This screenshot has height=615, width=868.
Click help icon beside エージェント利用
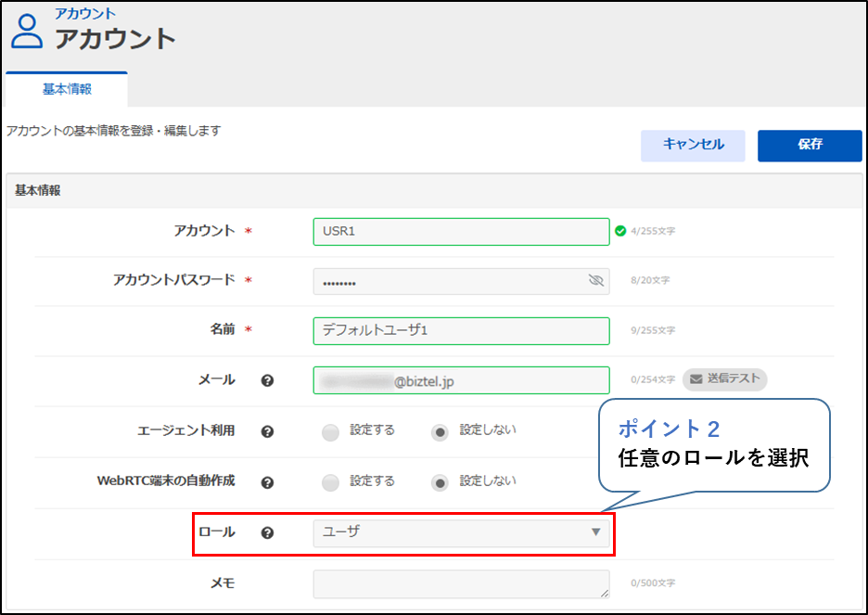267,431
